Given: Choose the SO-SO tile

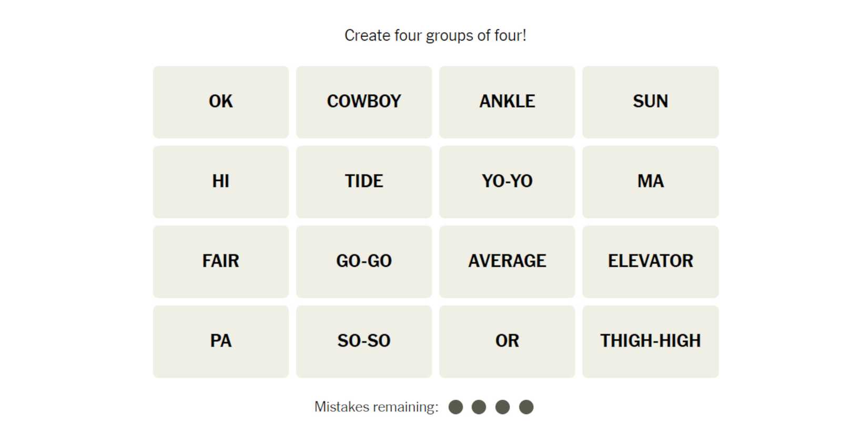Looking at the screenshot, I should 364,341.
